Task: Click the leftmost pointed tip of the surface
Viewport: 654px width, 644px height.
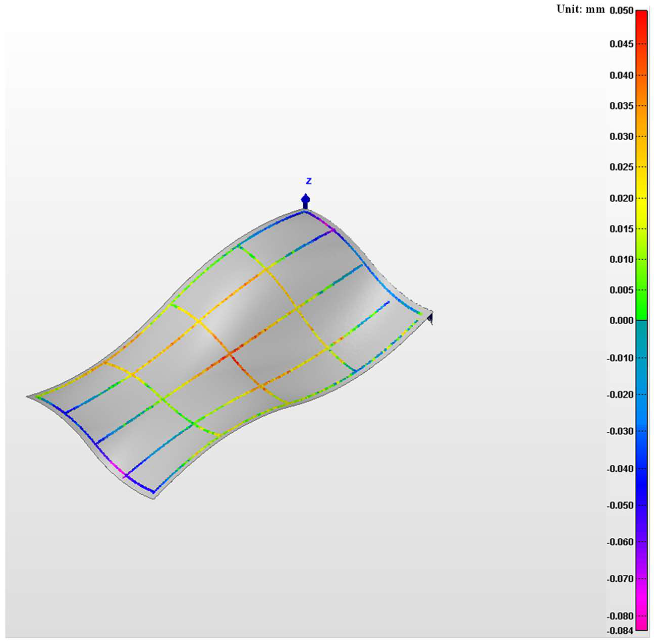Action: coord(29,396)
